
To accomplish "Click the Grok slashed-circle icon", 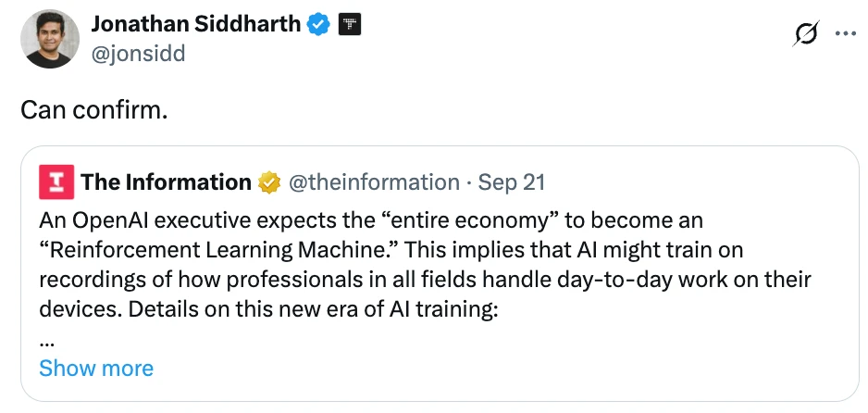I will click(x=805, y=33).
